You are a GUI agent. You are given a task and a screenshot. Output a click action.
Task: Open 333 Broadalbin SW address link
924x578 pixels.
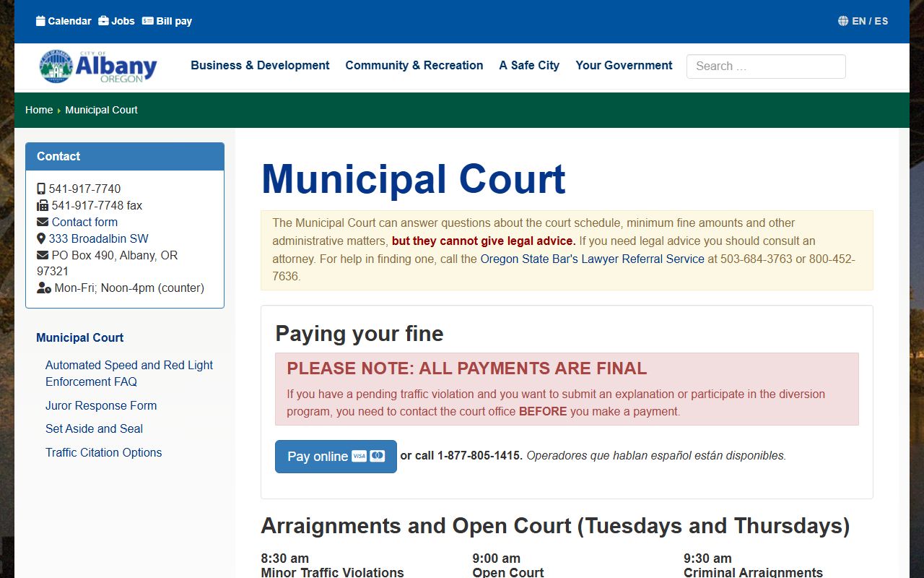tap(98, 238)
